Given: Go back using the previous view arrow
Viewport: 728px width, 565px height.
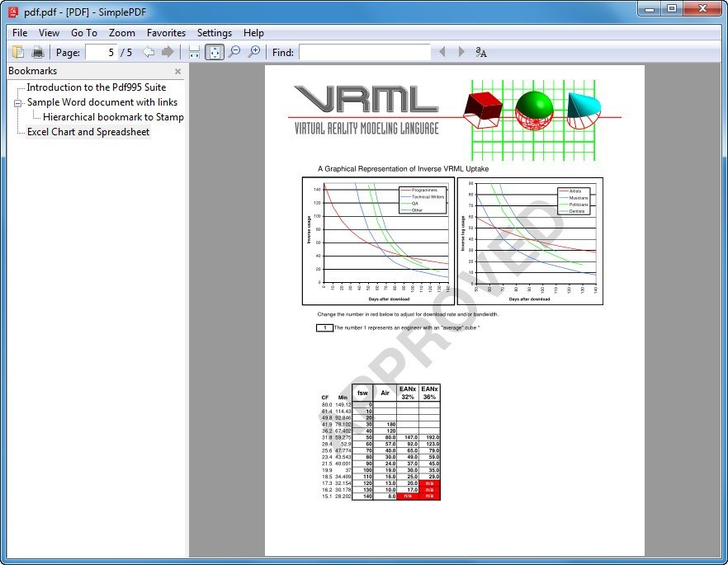Looking at the screenshot, I should (x=149, y=51).
